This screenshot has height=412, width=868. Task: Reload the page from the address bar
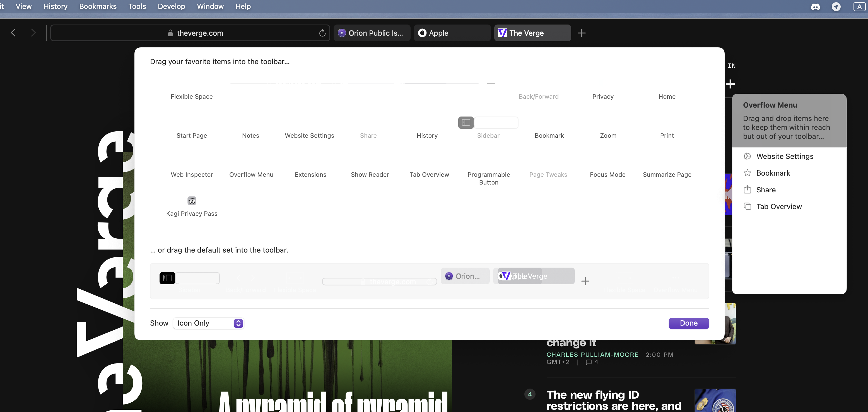tap(322, 33)
